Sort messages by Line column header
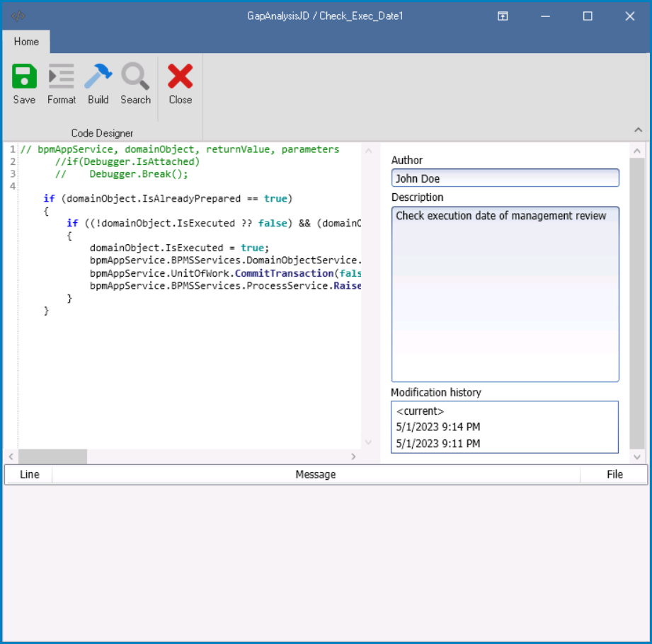The image size is (652, 644). 29,474
